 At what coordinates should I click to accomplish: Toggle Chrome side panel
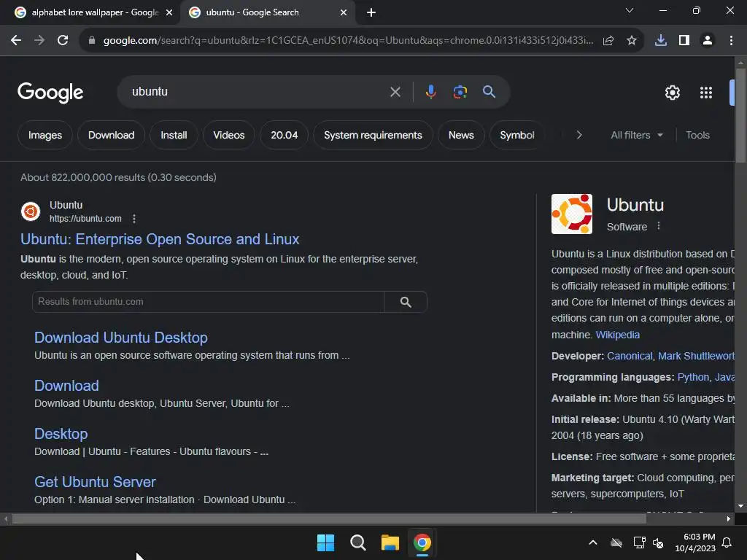point(684,41)
